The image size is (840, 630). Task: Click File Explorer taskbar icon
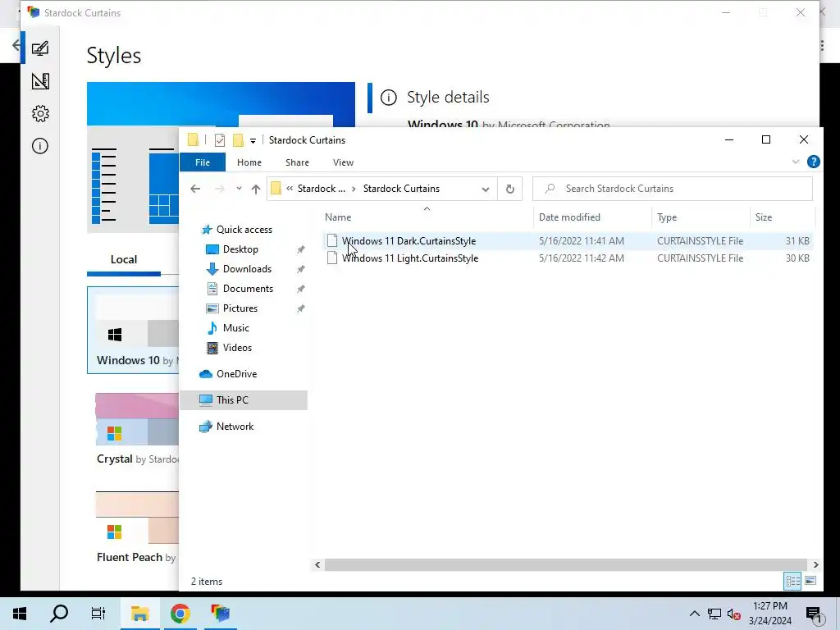pyautogui.click(x=139, y=614)
